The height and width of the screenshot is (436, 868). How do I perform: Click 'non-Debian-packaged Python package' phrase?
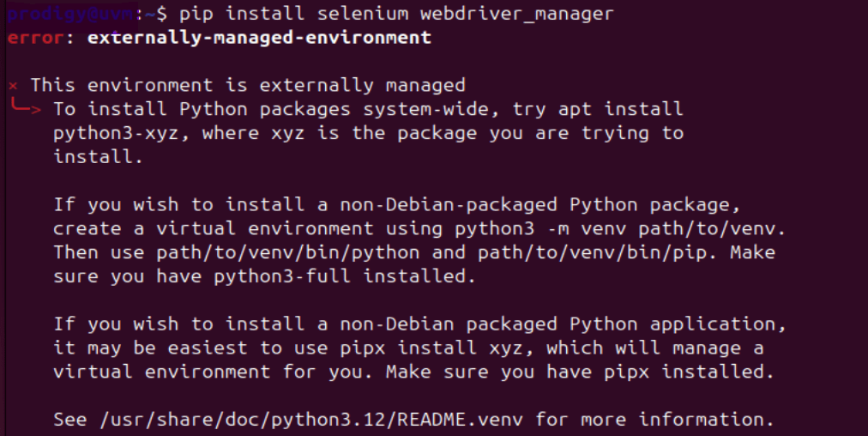[x=539, y=205]
